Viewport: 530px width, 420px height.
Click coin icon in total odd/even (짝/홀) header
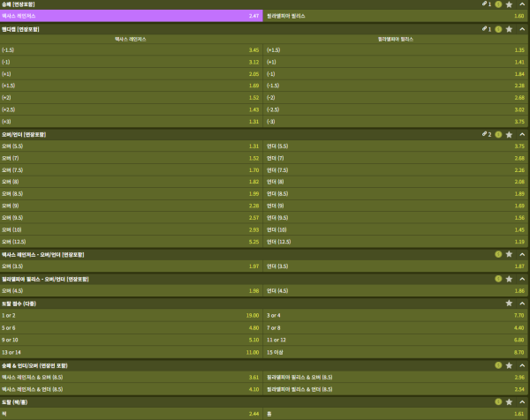point(498,401)
